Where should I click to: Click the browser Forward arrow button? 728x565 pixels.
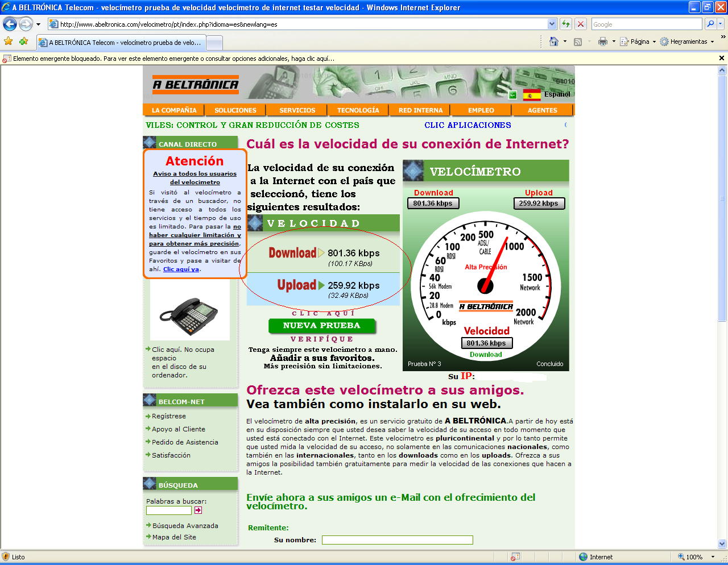point(26,24)
